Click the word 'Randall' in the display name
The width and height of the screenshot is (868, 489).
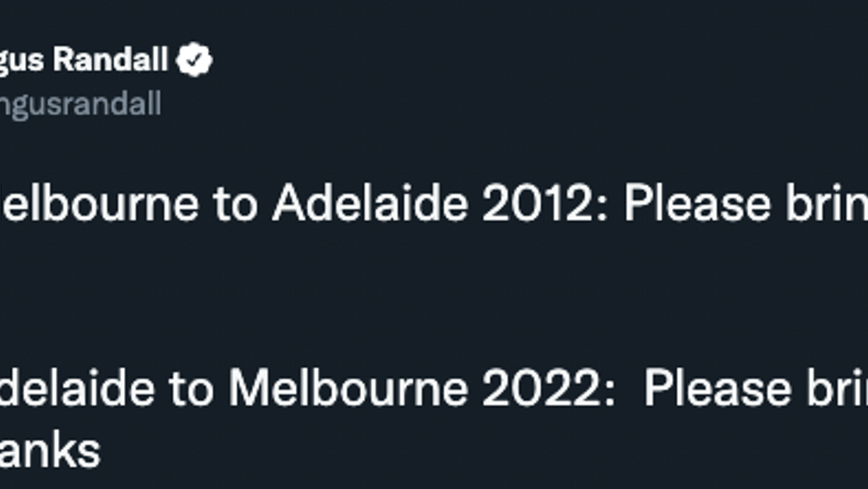click(x=110, y=60)
